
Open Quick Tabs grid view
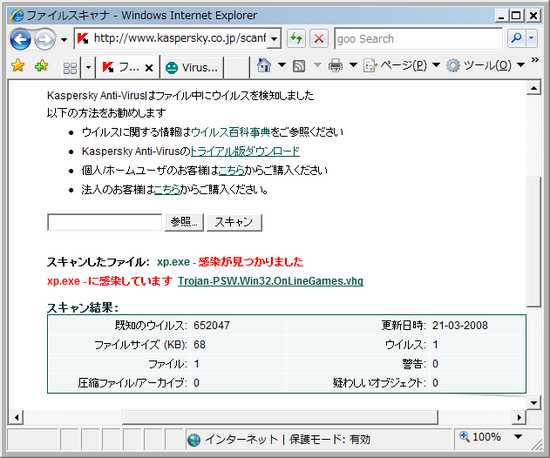click(70, 67)
